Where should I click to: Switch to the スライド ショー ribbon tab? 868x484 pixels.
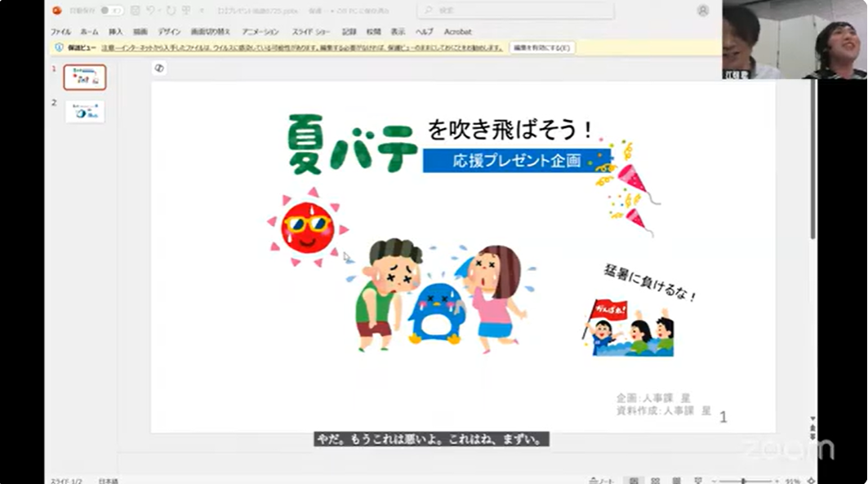311,32
